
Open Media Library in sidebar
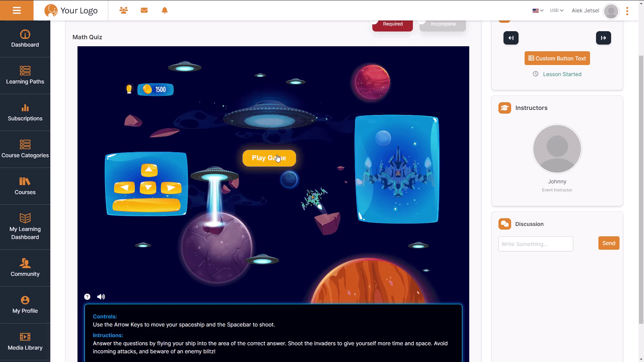point(25,342)
